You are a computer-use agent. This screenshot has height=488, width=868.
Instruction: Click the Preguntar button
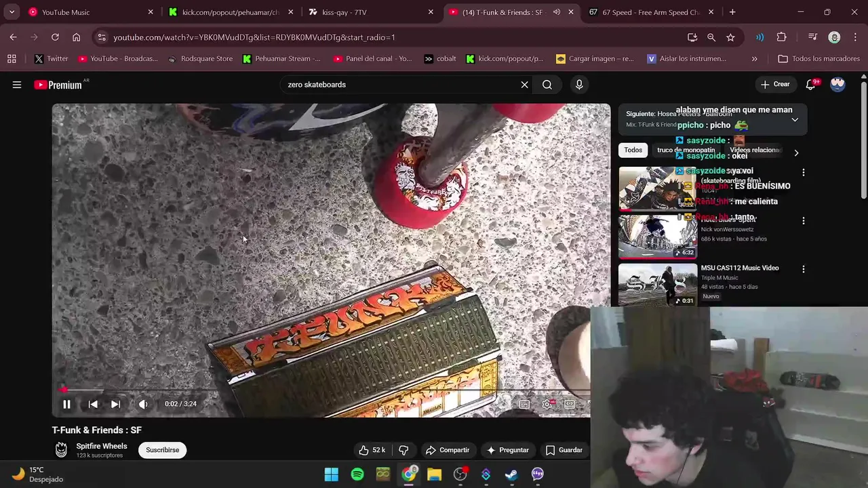(507, 450)
